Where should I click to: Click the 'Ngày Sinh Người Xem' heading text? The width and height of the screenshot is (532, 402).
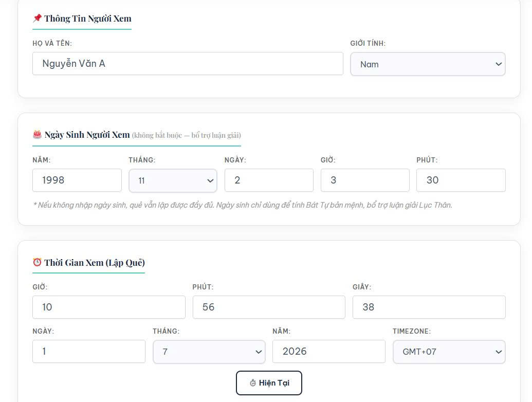[x=87, y=135]
